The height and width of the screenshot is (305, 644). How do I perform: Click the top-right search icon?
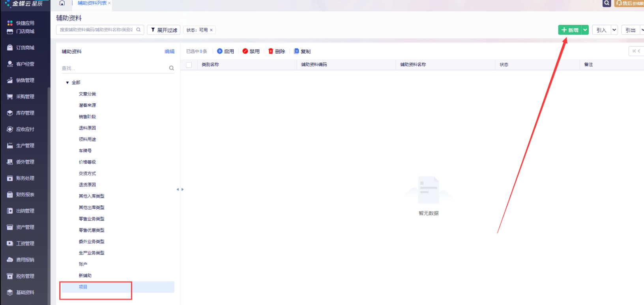tap(607, 3)
